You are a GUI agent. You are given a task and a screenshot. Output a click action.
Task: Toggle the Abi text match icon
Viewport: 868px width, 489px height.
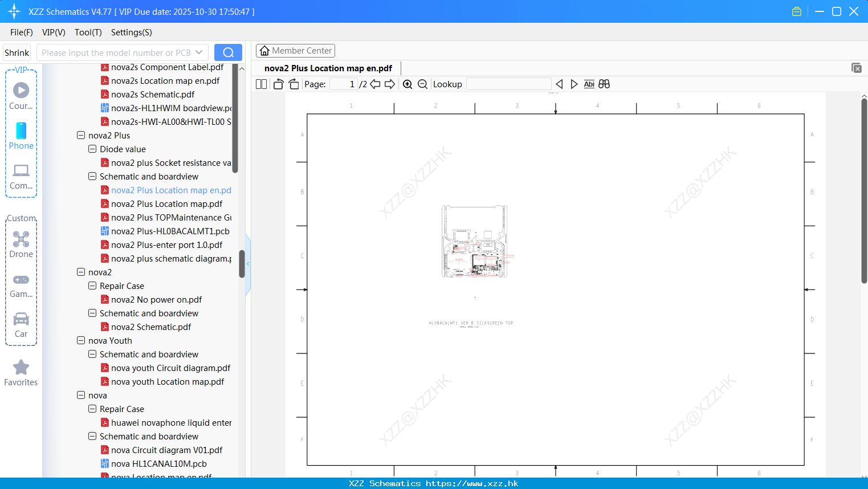click(589, 84)
